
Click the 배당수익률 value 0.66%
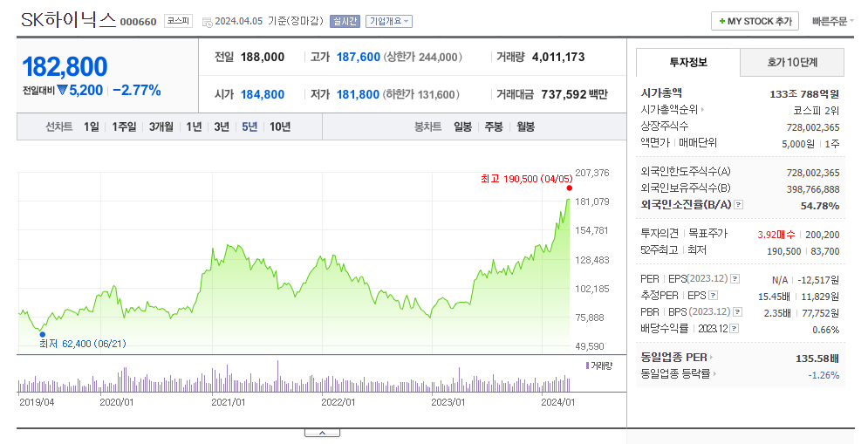coord(825,330)
